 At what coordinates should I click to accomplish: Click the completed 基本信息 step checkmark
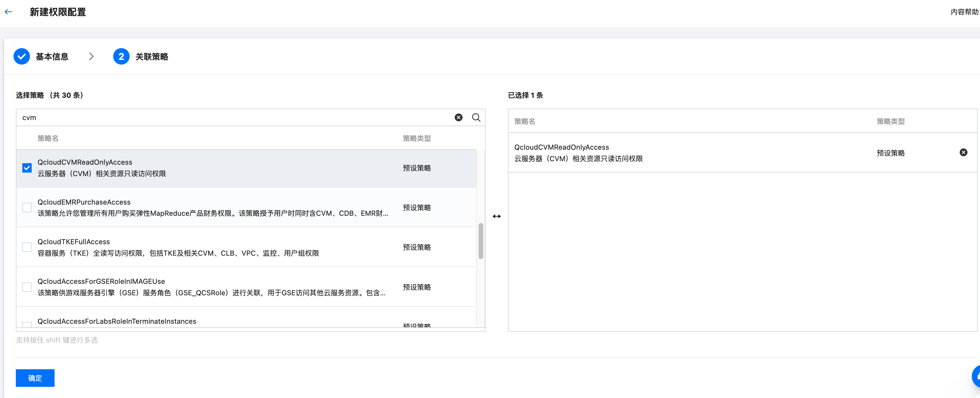pyautogui.click(x=22, y=56)
